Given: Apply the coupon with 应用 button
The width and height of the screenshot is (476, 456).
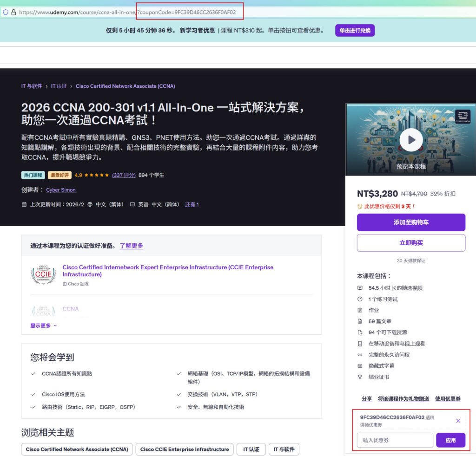Looking at the screenshot, I should pyautogui.click(x=450, y=440).
